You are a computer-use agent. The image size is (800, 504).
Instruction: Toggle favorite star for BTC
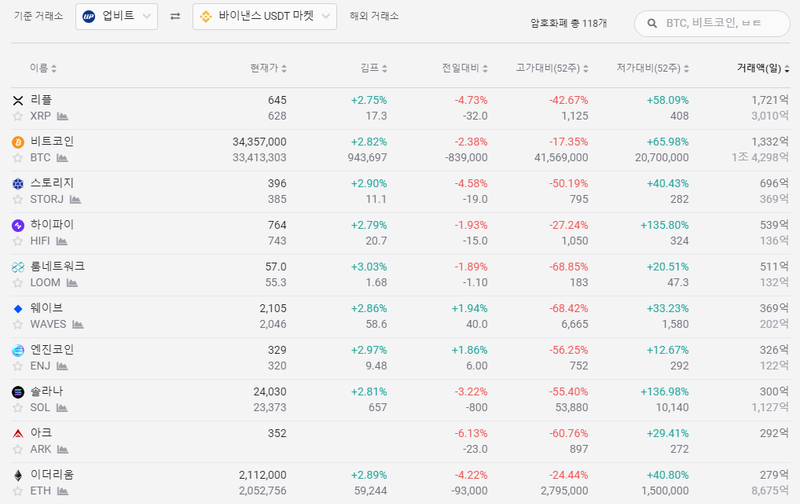(x=18, y=158)
